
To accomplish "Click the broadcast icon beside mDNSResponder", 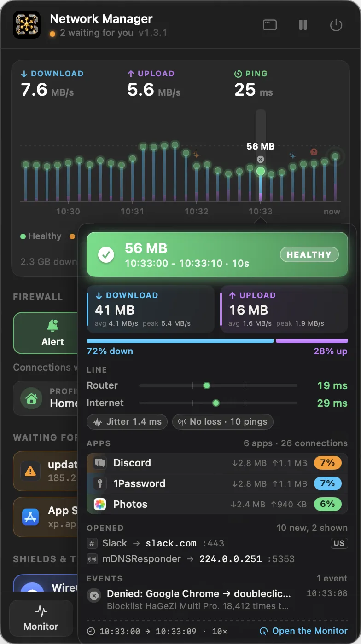I will [92, 559].
